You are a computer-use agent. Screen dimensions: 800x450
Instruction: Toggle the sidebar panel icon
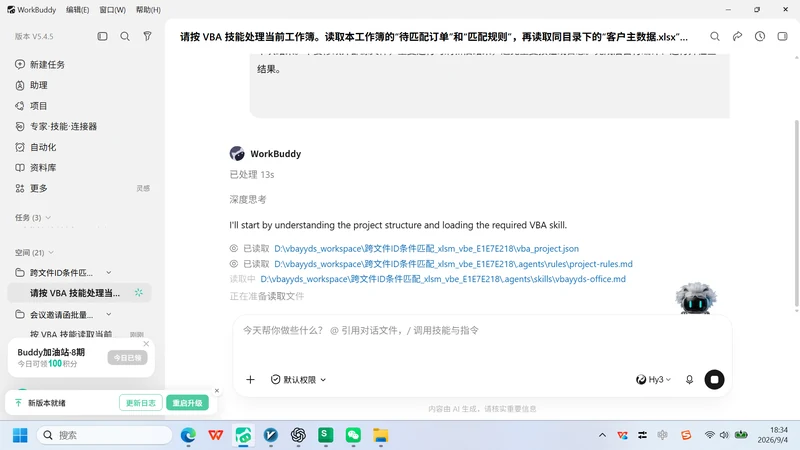point(103,36)
